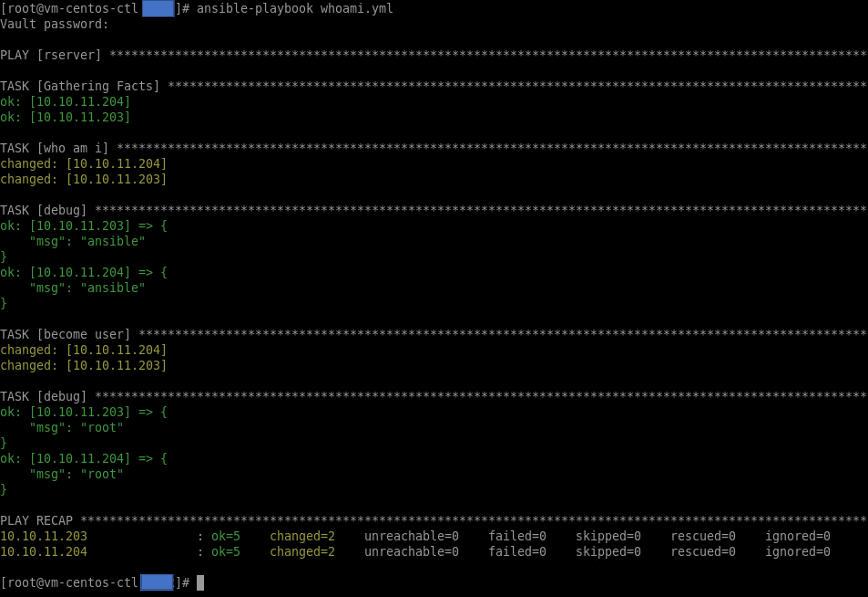The width and height of the screenshot is (868, 597).
Task: Click the TASK [Gathering Facts] header
Action: point(80,86)
